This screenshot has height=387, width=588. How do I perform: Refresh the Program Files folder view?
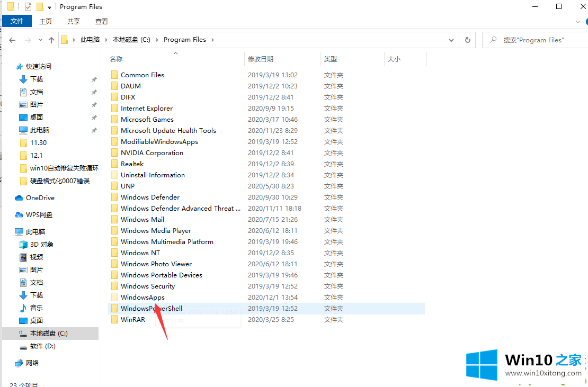click(x=468, y=40)
